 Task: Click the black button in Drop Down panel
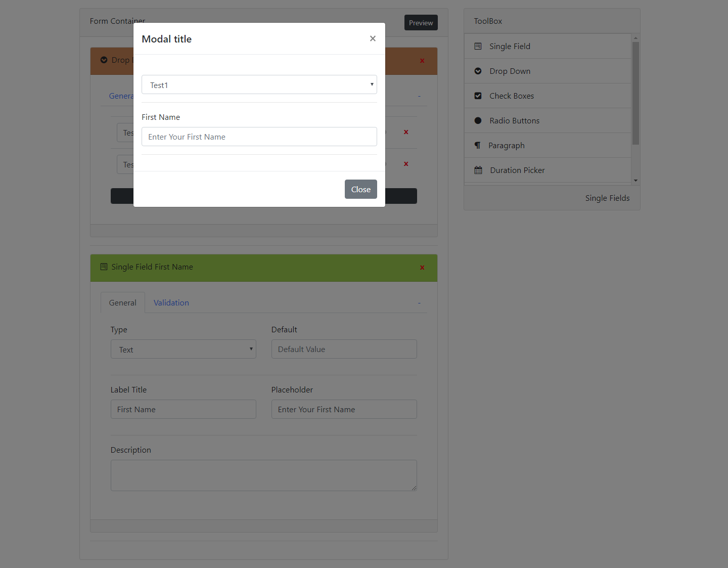(x=264, y=196)
